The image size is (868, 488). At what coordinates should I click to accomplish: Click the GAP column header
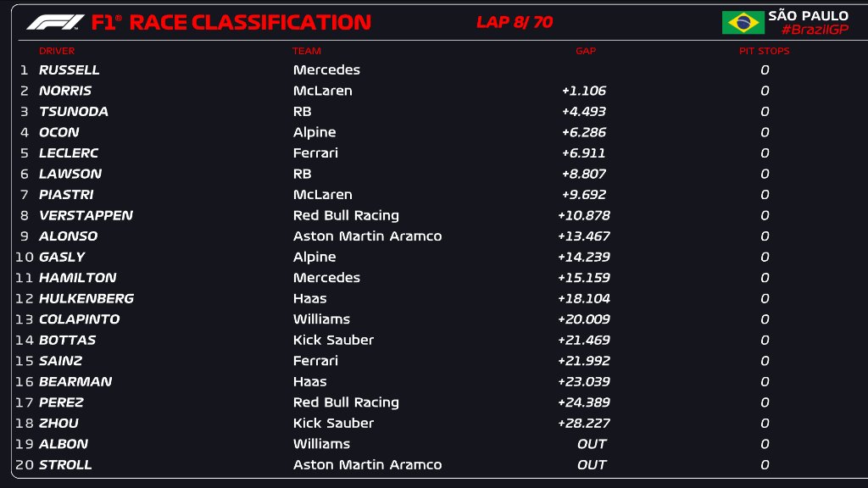click(x=586, y=51)
